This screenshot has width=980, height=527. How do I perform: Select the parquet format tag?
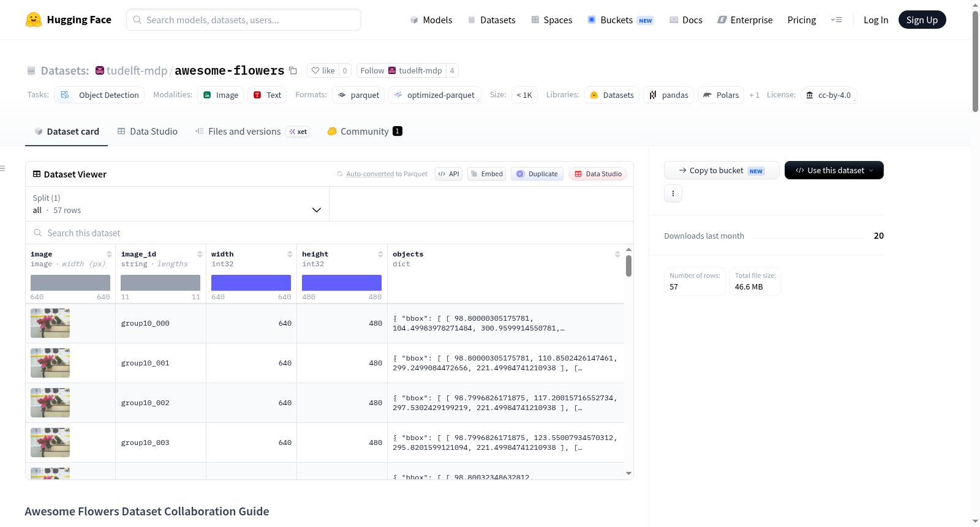pos(358,95)
